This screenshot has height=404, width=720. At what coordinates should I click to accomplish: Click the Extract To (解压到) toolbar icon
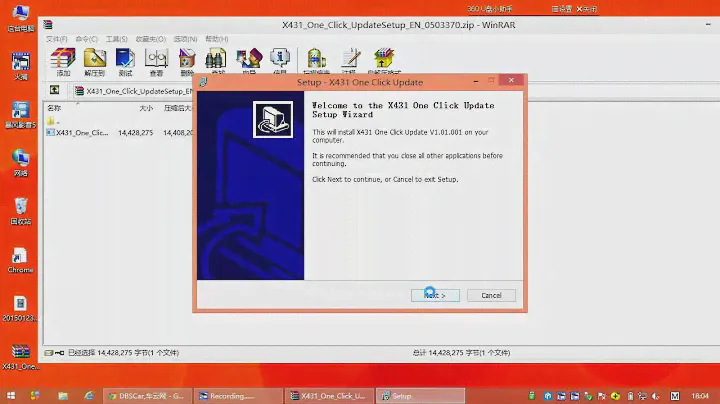coord(94,60)
